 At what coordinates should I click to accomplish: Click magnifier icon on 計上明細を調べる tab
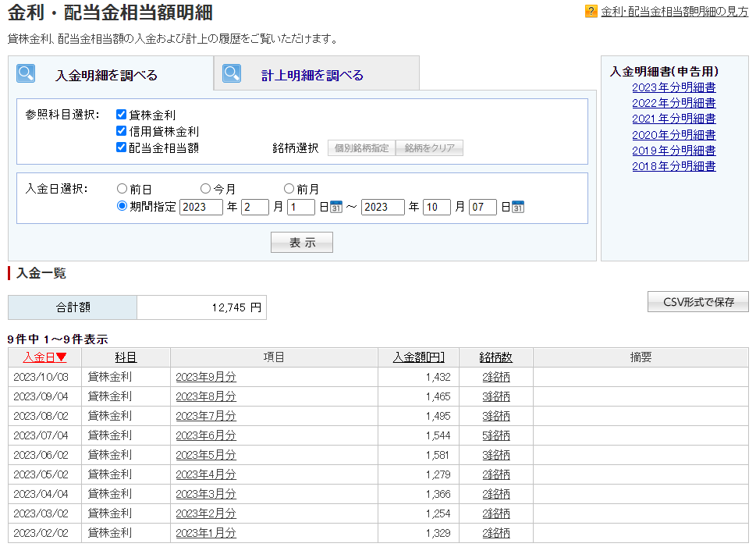point(232,73)
